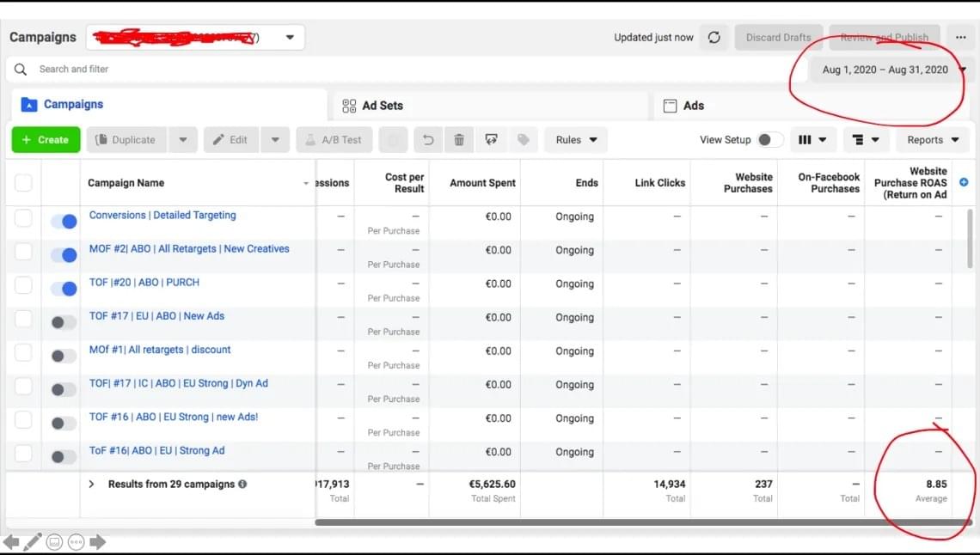The width and height of the screenshot is (980, 555).
Task: Click the 237 total website purchases value
Action: (x=763, y=484)
